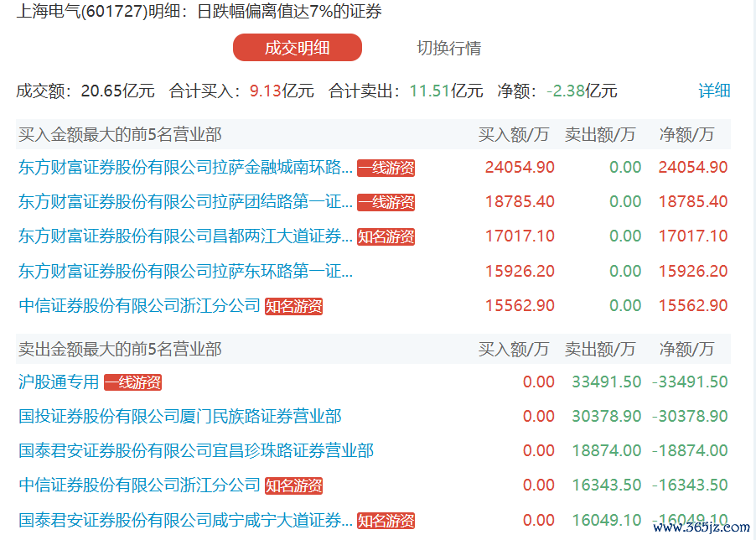The width and height of the screenshot is (756, 540).
Task: Open 中信证券浙江分公司 link in buy list
Action: click(139, 306)
